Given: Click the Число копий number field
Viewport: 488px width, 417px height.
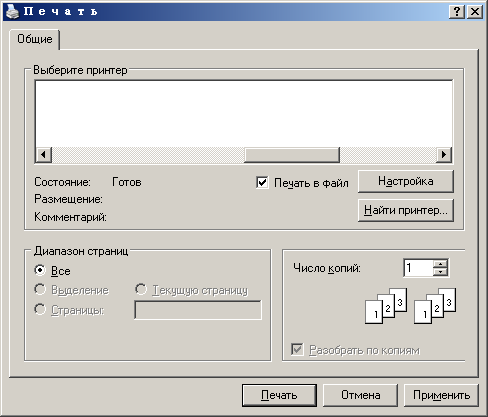Looking at the screenshot, I should click(x=419, y=268).
